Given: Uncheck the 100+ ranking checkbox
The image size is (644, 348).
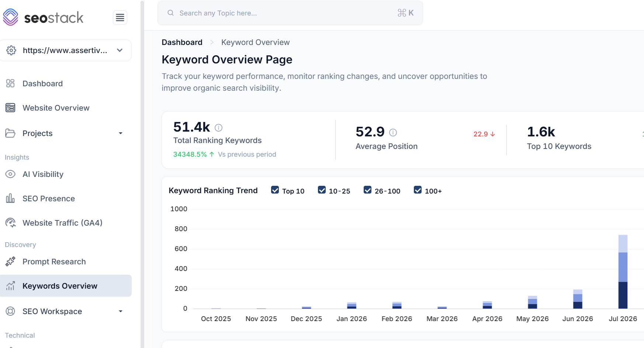Looking at the screenshot, I should click(x=418, y=190).
